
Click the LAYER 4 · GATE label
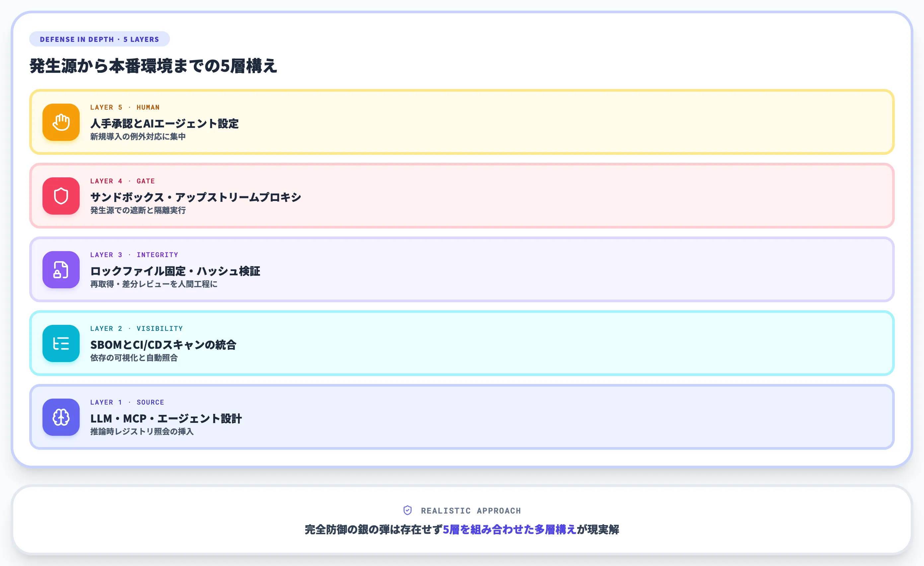122,181
